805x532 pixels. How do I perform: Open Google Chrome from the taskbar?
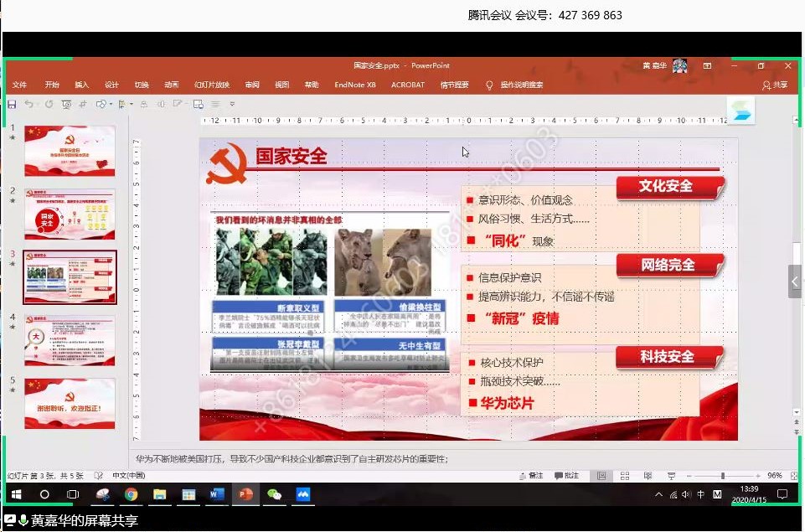pos(131,494)
